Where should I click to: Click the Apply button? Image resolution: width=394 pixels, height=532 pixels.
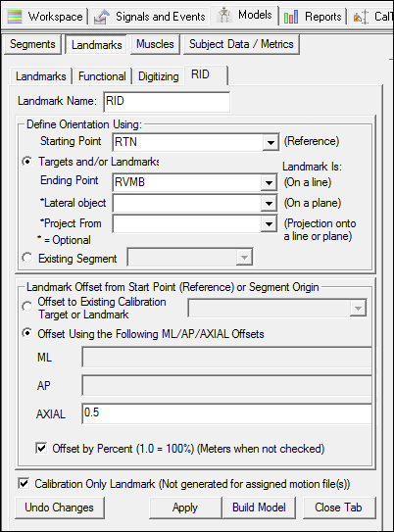coord(185,508)
